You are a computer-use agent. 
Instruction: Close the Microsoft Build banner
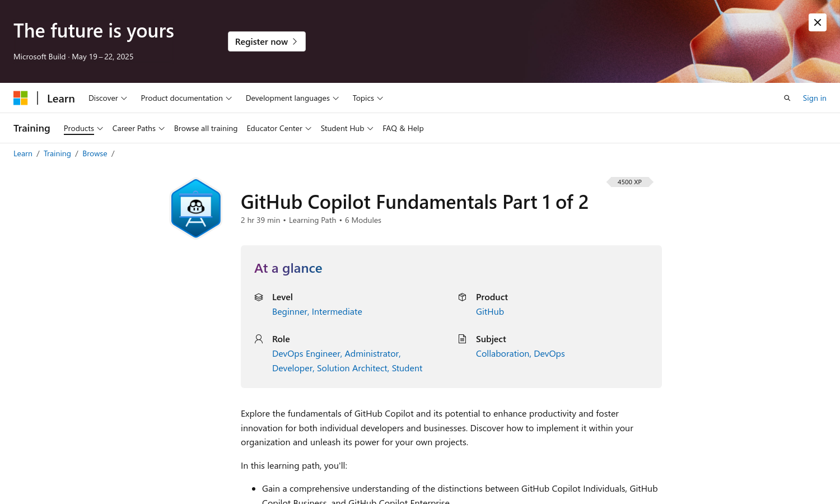coord(818,22)
